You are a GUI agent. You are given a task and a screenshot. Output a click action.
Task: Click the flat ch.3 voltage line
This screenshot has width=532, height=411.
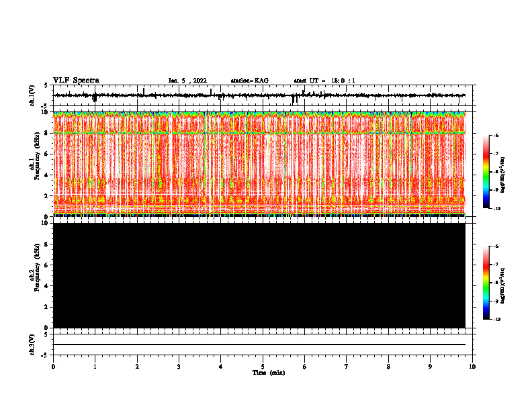tap(259, 345)
